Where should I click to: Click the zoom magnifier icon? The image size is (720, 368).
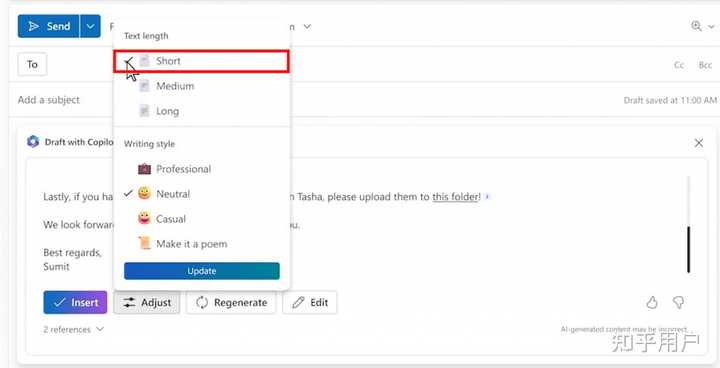coord(696,26)
